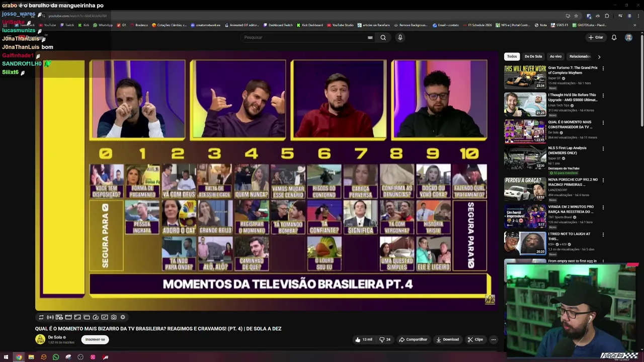
Task: Open File Explorer from the taskbar
Action: pyautogui.click(x=31, y=357)
